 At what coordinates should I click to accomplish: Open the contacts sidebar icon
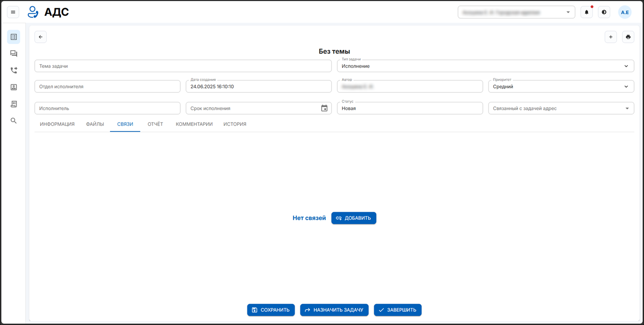coord(14,87)
